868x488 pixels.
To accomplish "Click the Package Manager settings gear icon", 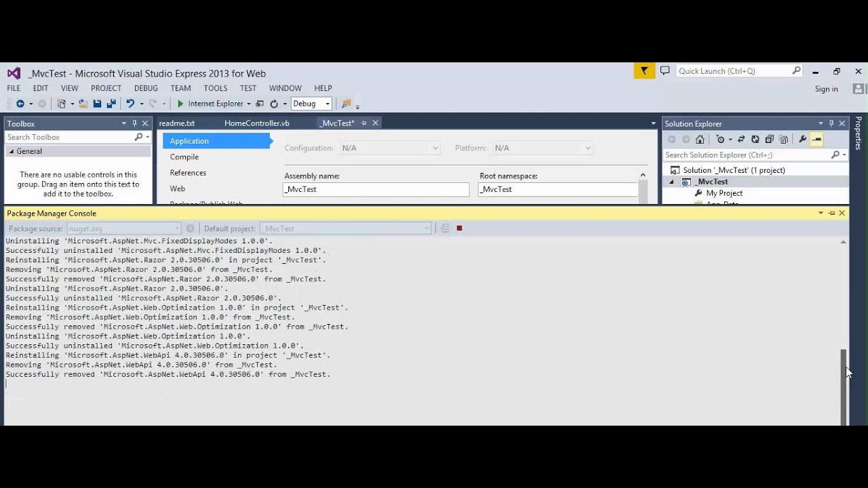I will tap(191, 228).
